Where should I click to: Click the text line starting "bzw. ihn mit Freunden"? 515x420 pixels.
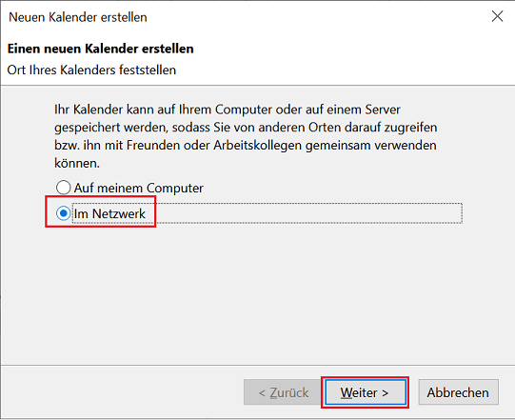coord(246,145)
